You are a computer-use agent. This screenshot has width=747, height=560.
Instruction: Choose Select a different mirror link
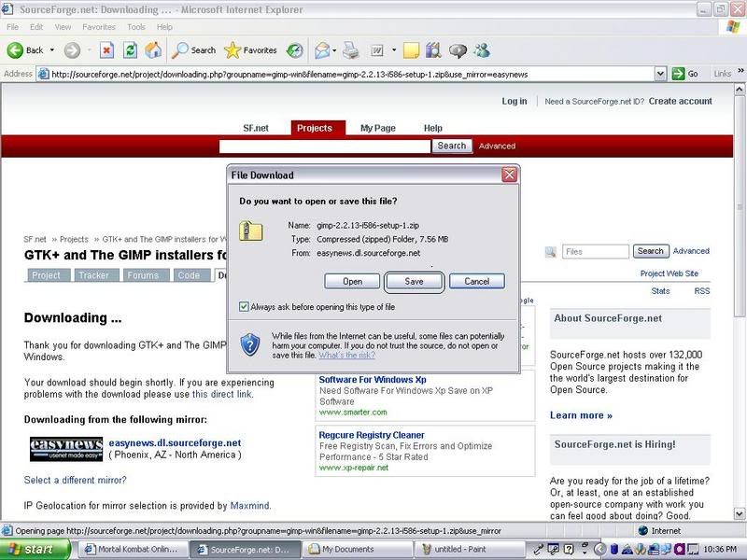pyautogui.click(x=76, y=480)
